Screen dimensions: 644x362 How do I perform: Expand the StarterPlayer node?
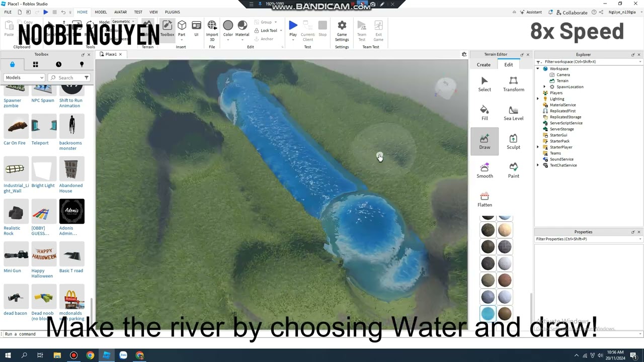pyautogui.click(x=538, y=147)
